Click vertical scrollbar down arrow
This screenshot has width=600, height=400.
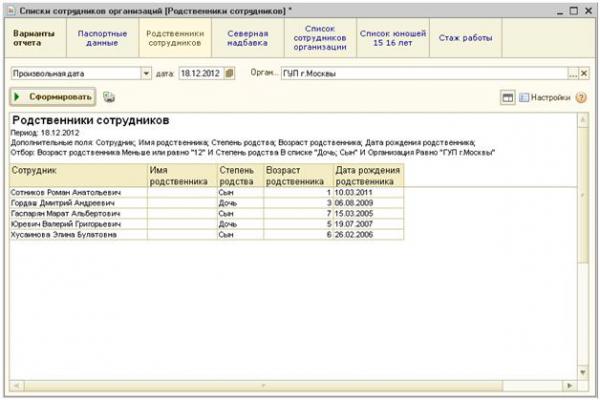click(x=583, y=372)
